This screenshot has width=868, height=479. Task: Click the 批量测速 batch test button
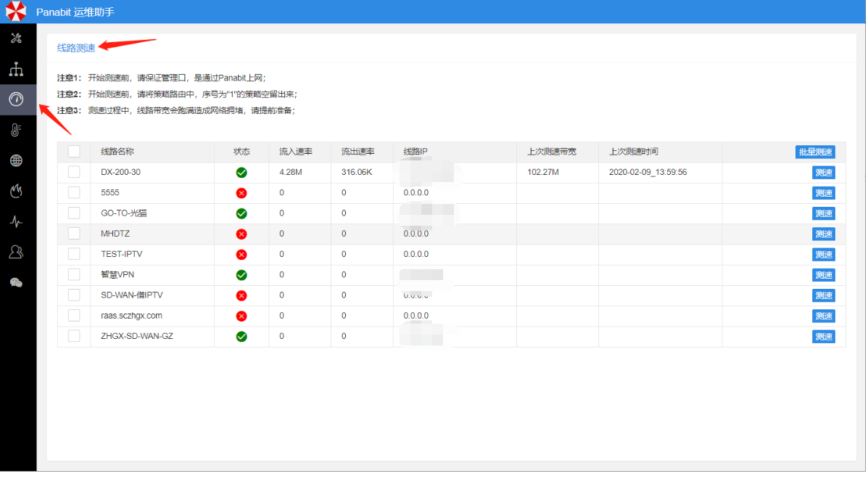(815, 152)
